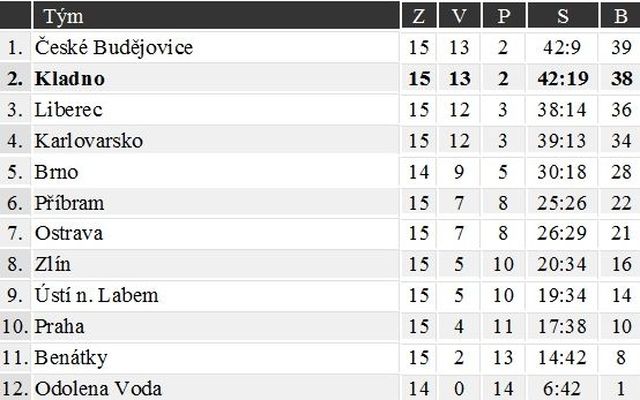Click the Tým column header
Screen dimensions: 640x400
point(63,16)
